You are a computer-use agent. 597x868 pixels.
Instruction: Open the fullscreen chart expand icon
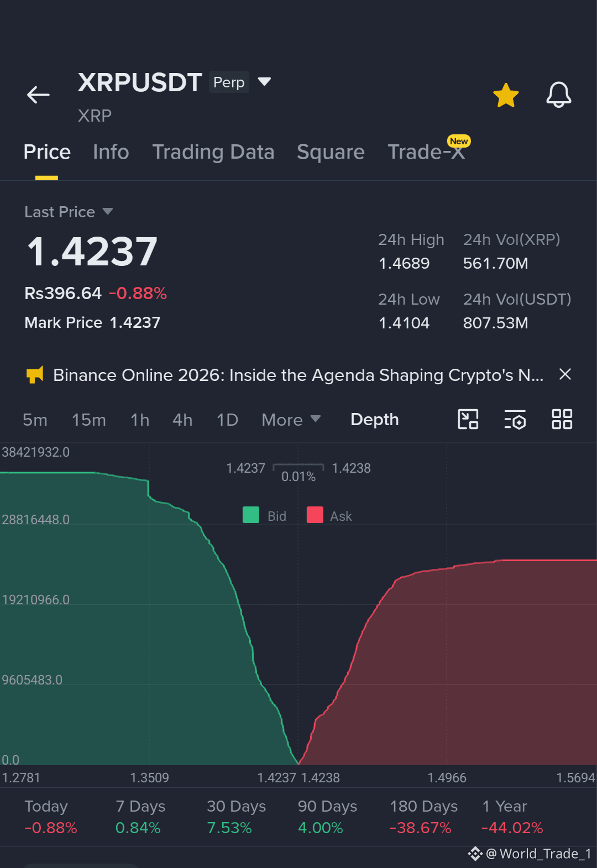coord(468,419)
